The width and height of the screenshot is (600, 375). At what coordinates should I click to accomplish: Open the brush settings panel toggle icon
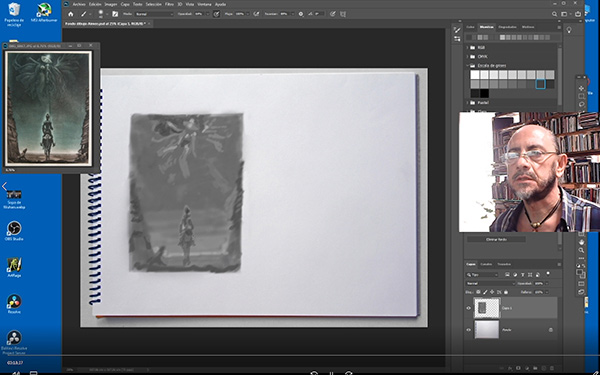[115, 14]
